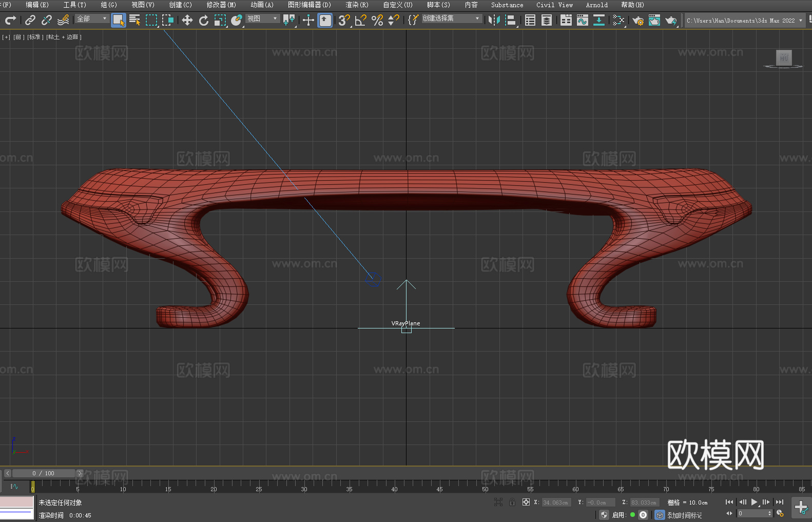Step time slider back with left arrow
This screenshot has height=522, width=812.
(x=7, y=473)
